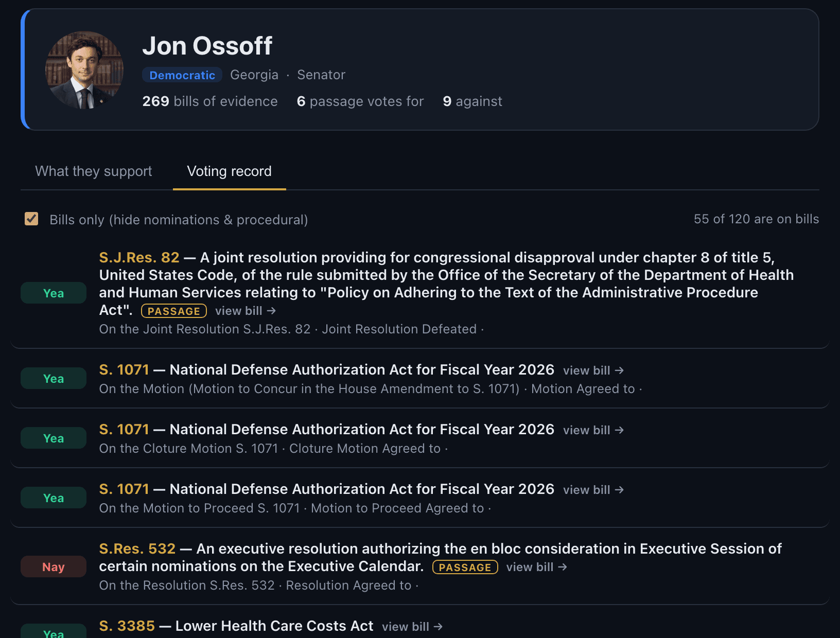This screenshot has height=638, width=840.
Task: Click the S.Res. 532 bill number
Action: 137,548
